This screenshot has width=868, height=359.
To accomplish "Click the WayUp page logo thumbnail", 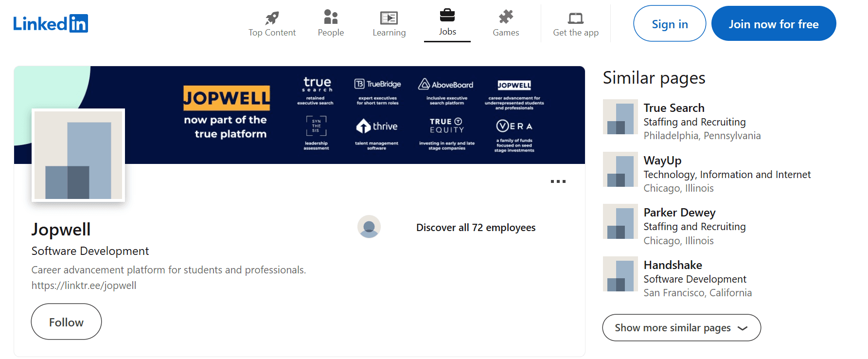I will click(x=620, y=169).
